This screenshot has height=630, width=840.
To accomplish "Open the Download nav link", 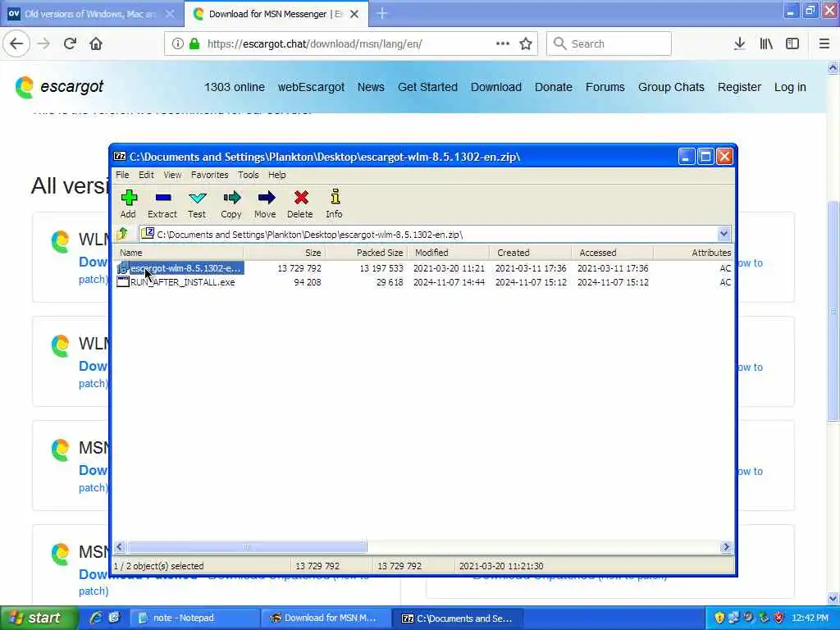I will tap(496, 87).
